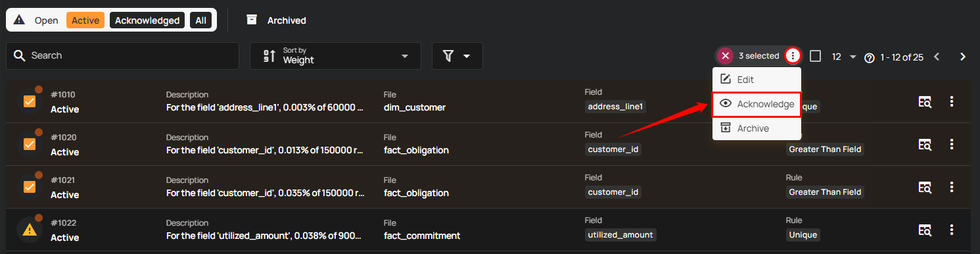Open source records for anomaly #1020

tap(925, 145)
